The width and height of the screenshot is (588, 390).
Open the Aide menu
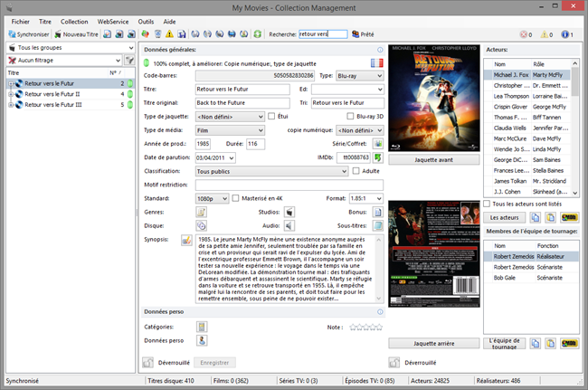(169, 22)
